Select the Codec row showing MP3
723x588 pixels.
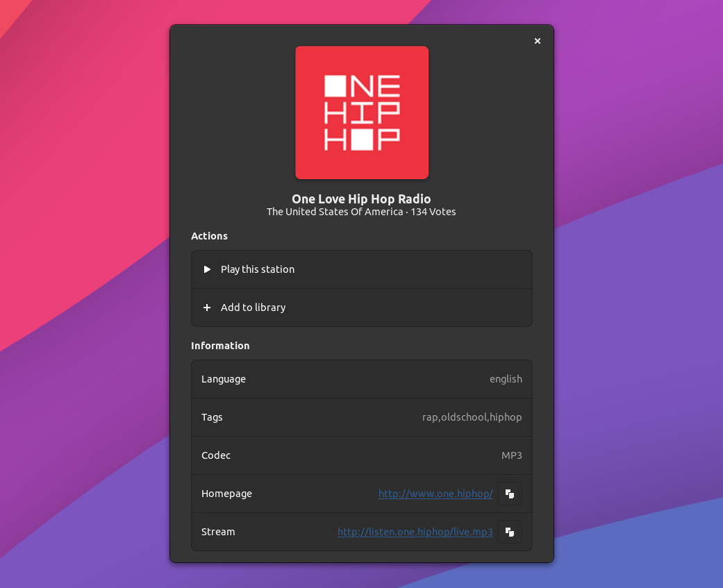[361, 455]
